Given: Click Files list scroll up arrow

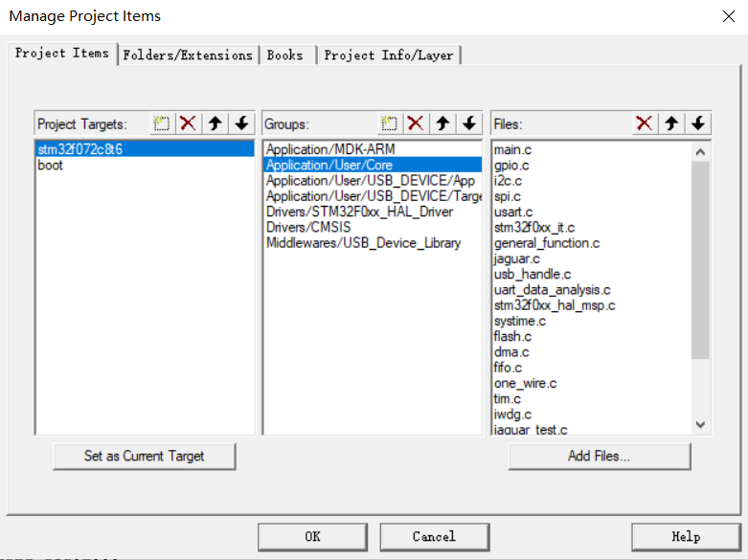Looking at the screenshot, I should pos(700,152).
